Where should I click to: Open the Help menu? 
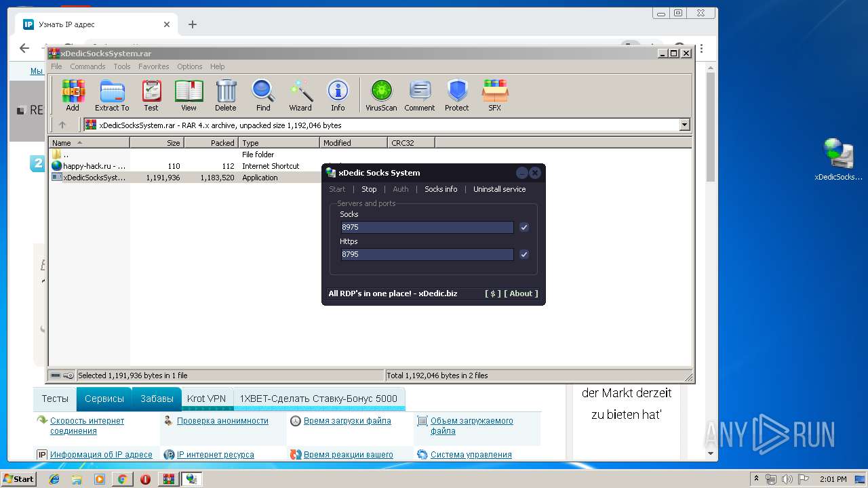point(217,66)
